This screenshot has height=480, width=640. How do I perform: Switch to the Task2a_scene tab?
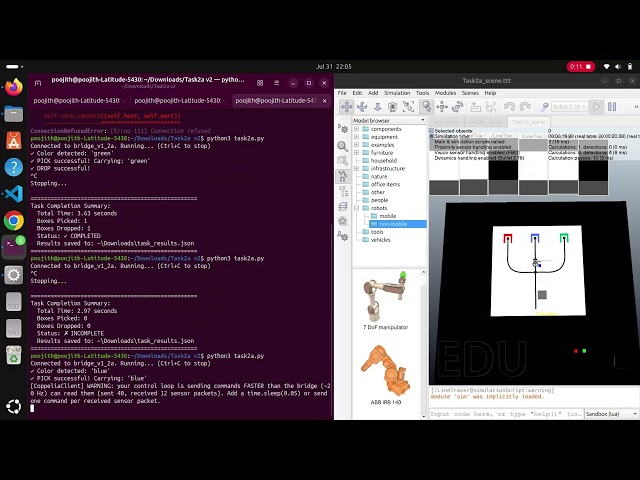[x=528, y=122]
